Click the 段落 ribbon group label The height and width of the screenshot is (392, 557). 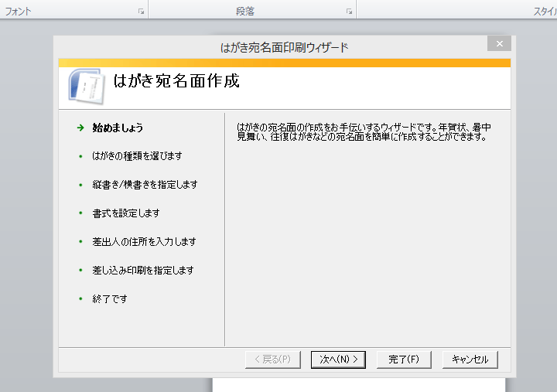tap(245, 12)
